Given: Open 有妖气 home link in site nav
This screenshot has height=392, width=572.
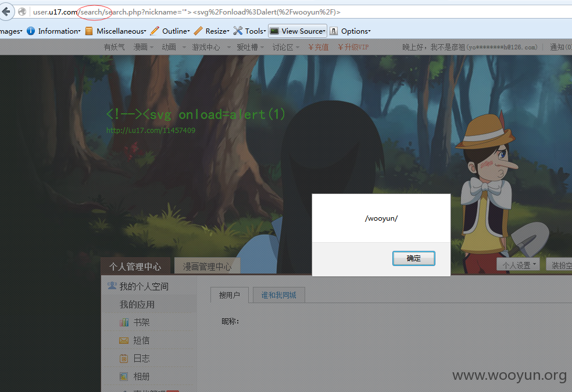Looking at the screenshot, I should [114, 47].
